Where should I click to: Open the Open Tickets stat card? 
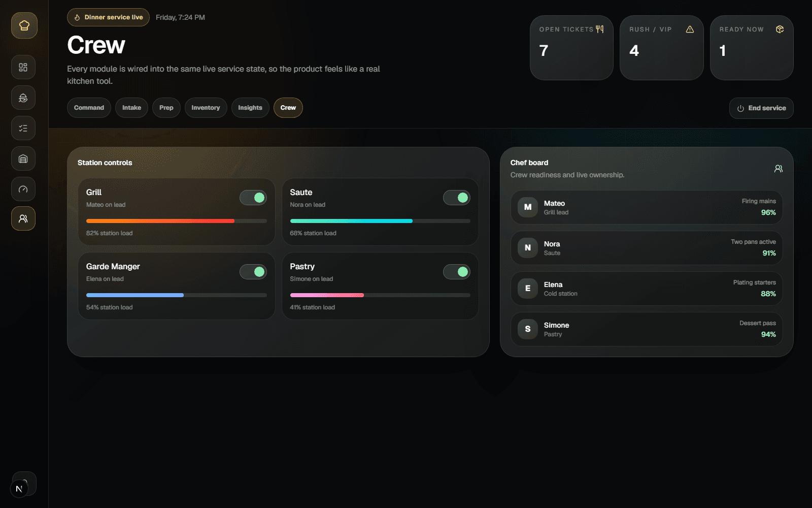(x=571, y=48)
